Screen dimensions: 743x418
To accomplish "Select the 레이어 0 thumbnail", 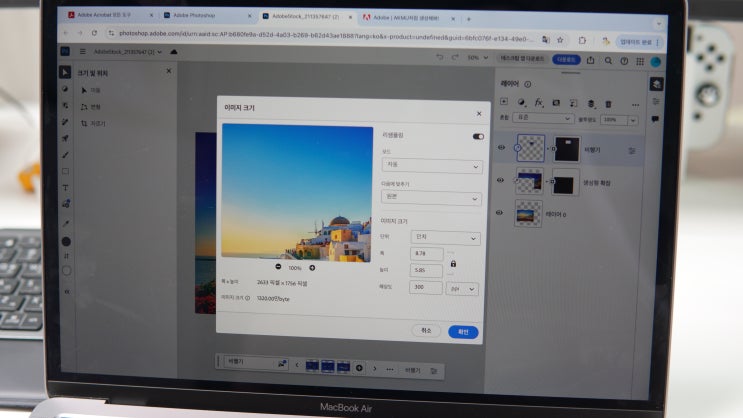I will [528, 214].
